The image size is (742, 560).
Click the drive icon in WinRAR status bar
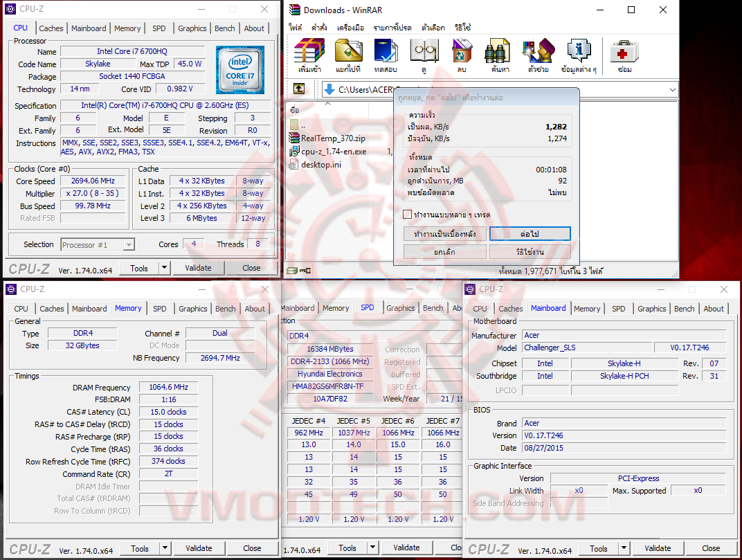(292, 271)
